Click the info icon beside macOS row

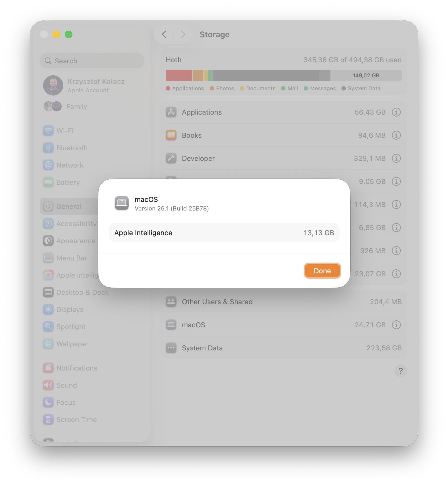[396, 325]
